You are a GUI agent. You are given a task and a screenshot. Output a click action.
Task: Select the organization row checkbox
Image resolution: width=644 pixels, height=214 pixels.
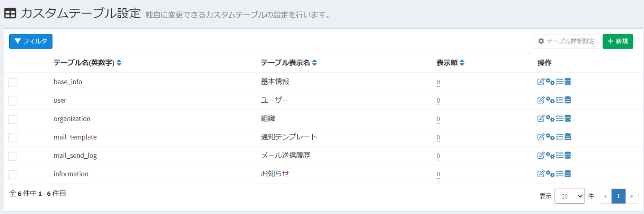pos(13,119)
